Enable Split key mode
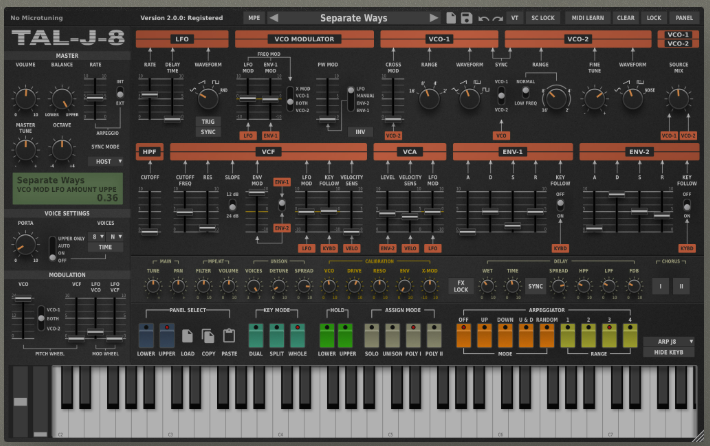The height and width of the screenshot is (446, 710). point(277,336)
